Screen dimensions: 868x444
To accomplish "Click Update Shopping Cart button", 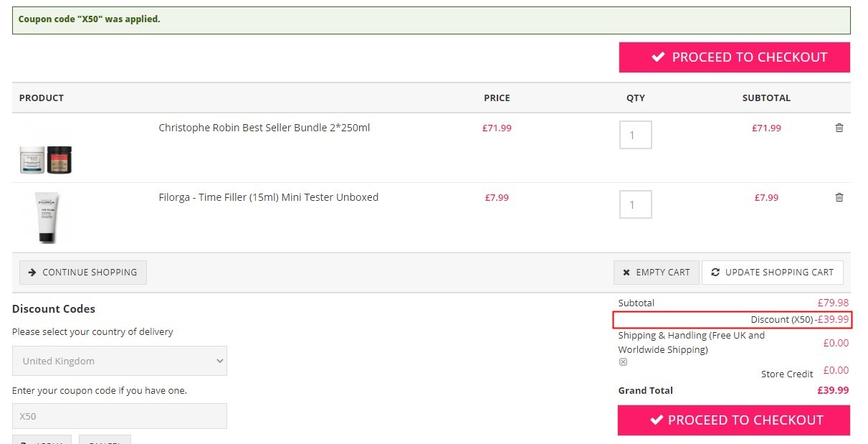I will tap(773, 273).
